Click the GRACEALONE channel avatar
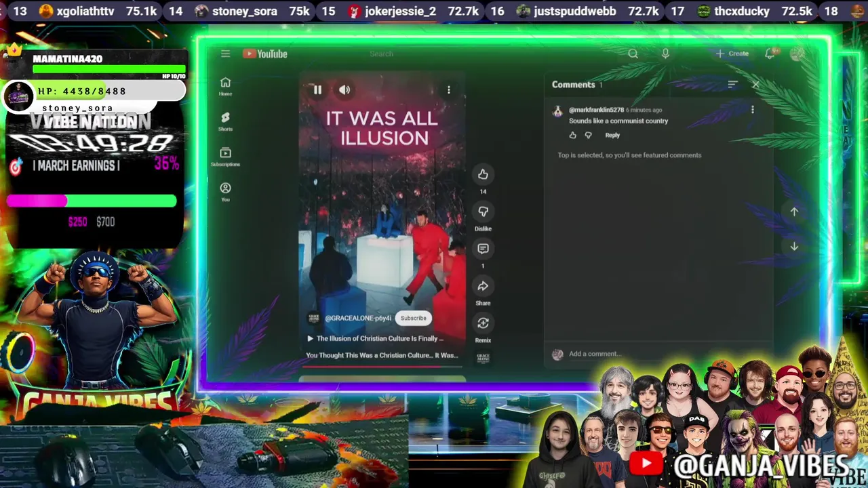 314,318
